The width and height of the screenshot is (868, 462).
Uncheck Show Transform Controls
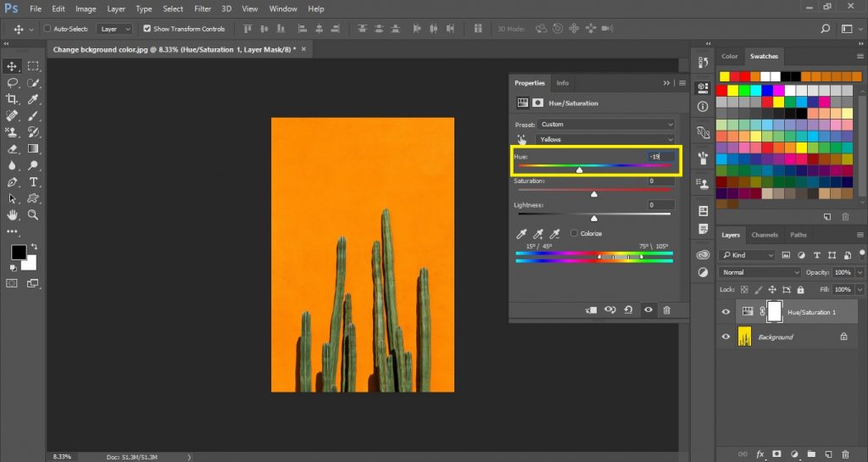point(147,29)
